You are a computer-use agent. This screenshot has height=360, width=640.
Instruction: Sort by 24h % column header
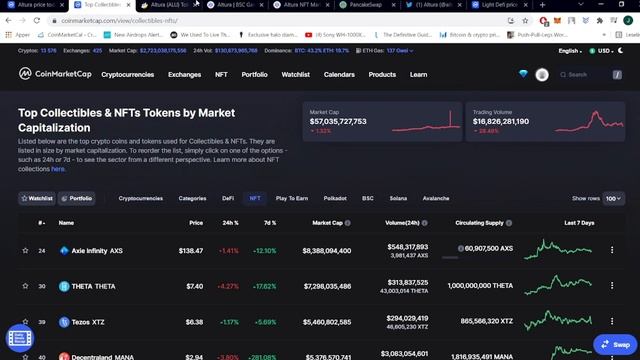click(231, 223)
